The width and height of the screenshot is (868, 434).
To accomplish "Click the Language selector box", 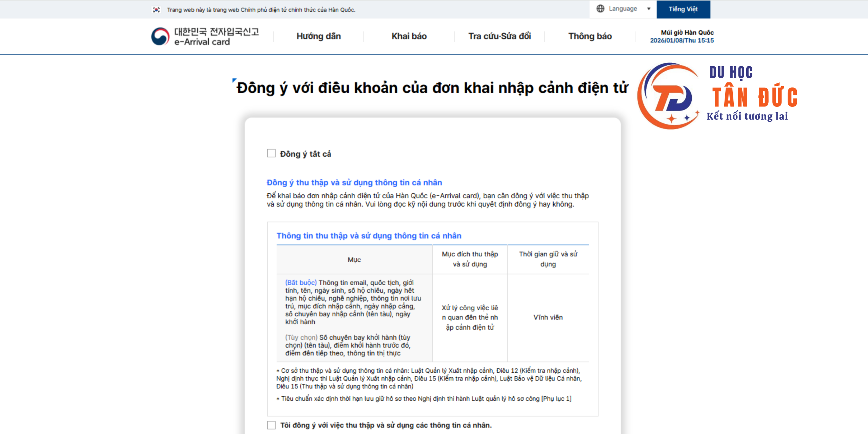I will [x=623, y=9].
